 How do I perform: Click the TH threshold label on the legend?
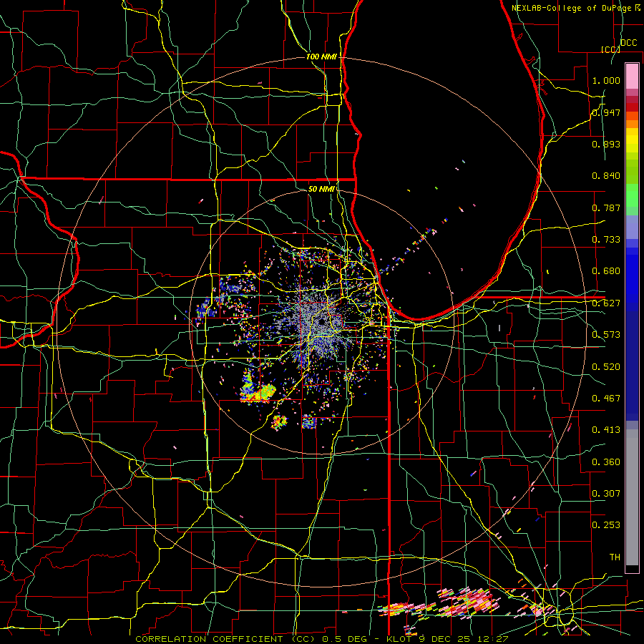pos(615,557)
